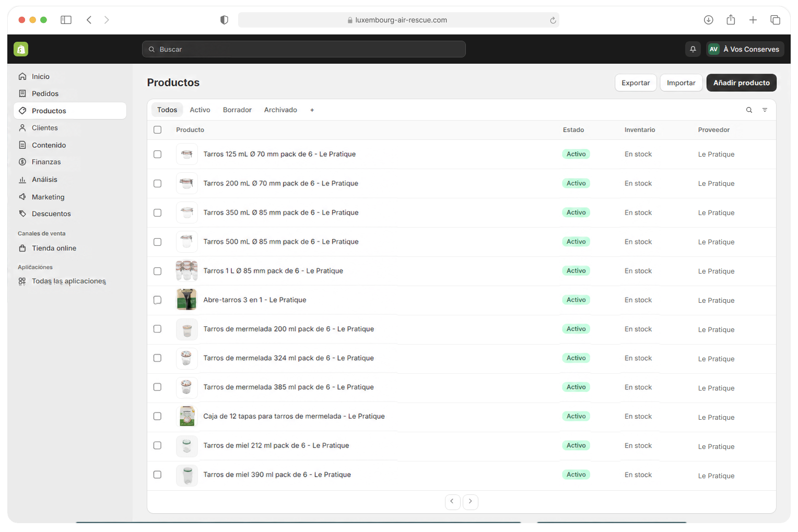Select all products with header checkbox

click(x=158, y=130)
